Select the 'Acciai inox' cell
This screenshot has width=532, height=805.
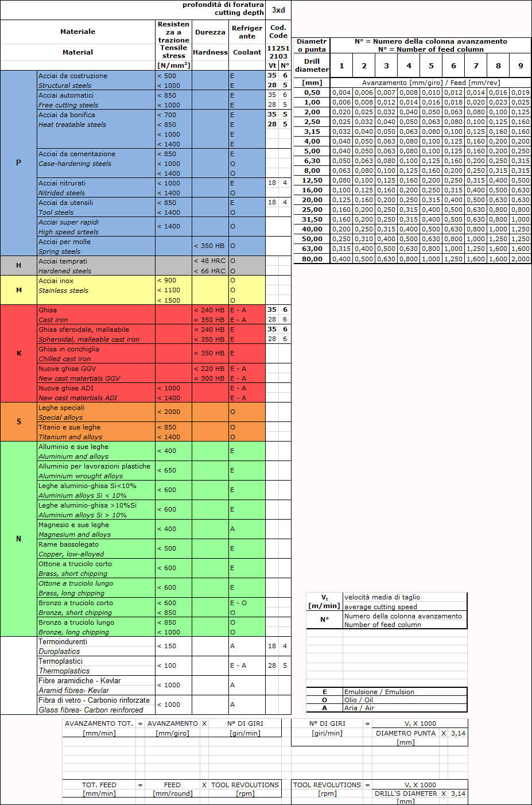[96, 281]
